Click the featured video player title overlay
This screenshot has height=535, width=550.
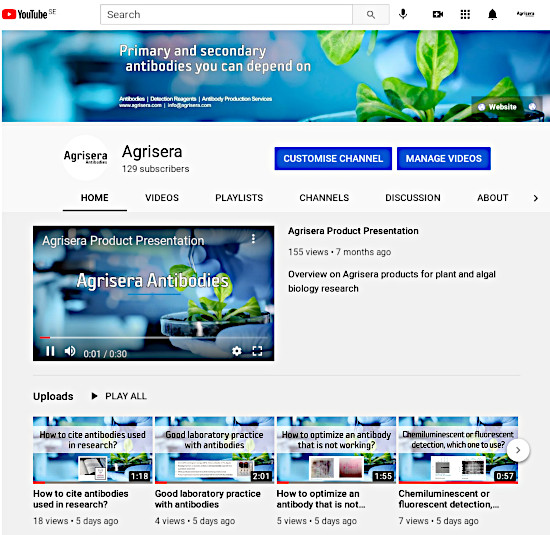pyautogui.click(x=123, y=241)
